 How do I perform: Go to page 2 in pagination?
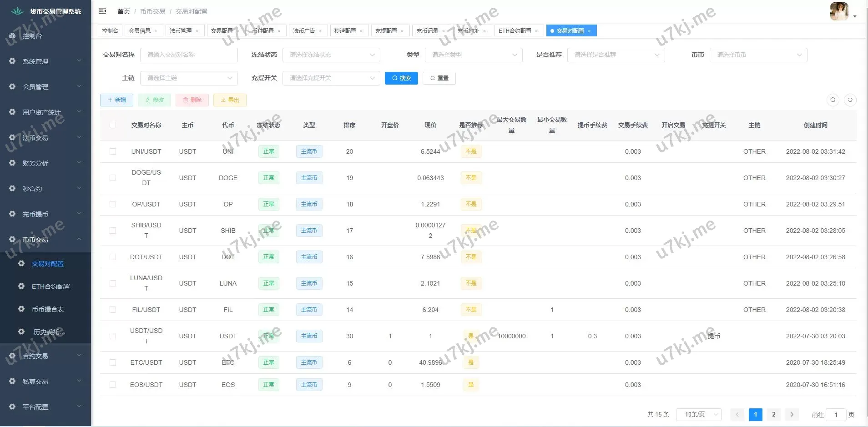[773, 414]
